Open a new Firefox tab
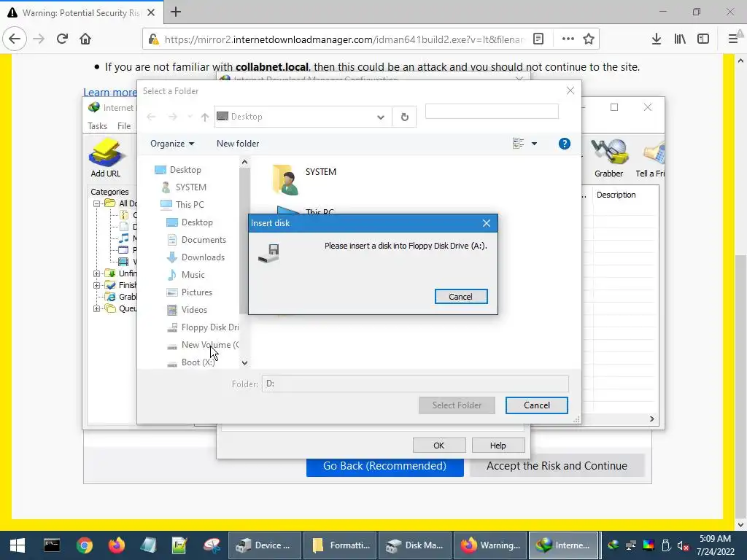This screenshot has width=747, height=560. pyautogui.click(x=176, y=12)
